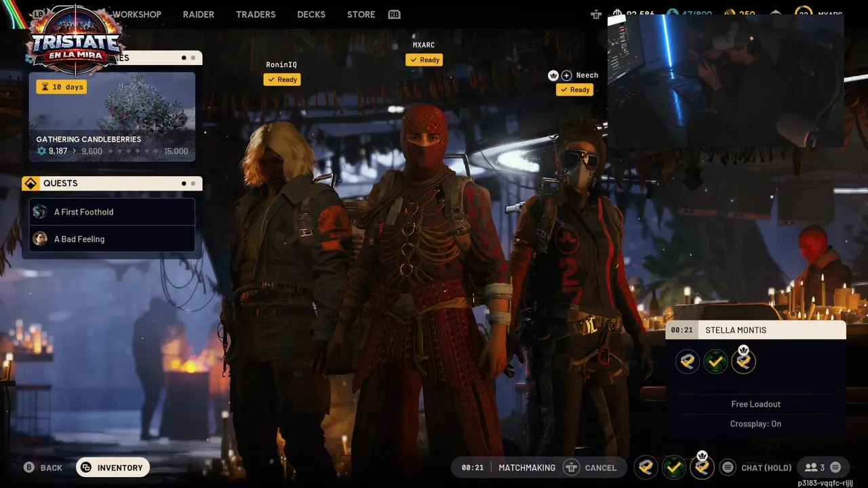Click the Neech player name
This screenshot has height=488, width=868.
tap(587, 75)
